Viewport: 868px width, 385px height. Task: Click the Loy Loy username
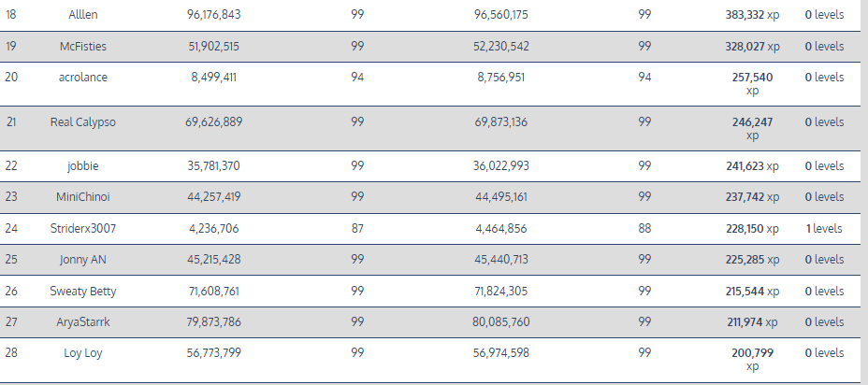coord(82,353)
